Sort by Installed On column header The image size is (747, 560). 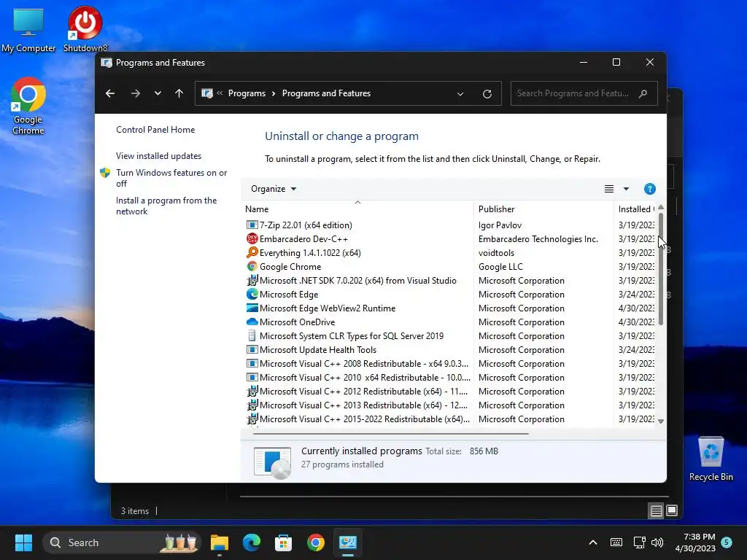(x=635, y=209)
